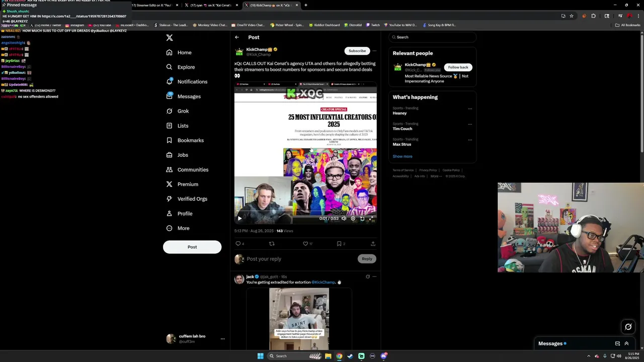644x362 pixels.
Task: Play the xQc video
Action: click(x=239, y=218)
